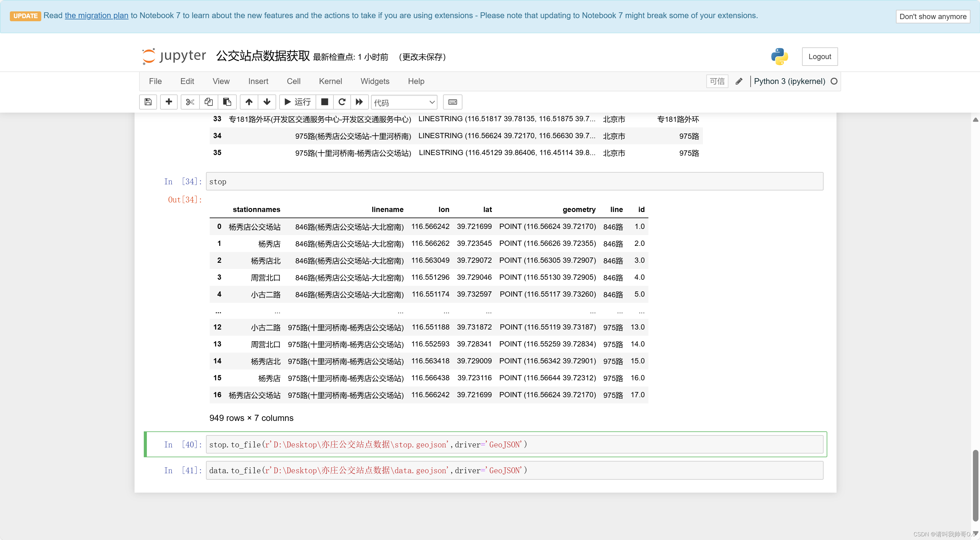Image resolution: width=980 pixels, height=540 pixels.
Task: Insert a new cell below
Action: click(x=168, y=102)
